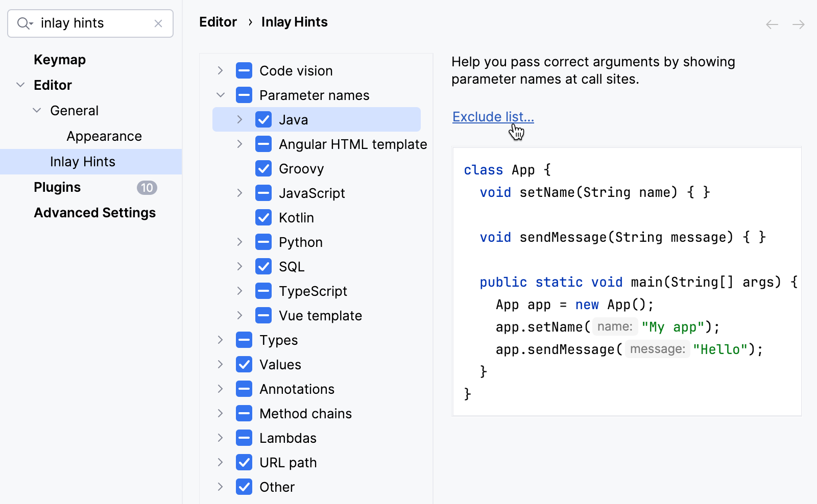This screenshot has width=817, height=504.
Task: Click inside the inlay hints search field
Action: [92, 23]
